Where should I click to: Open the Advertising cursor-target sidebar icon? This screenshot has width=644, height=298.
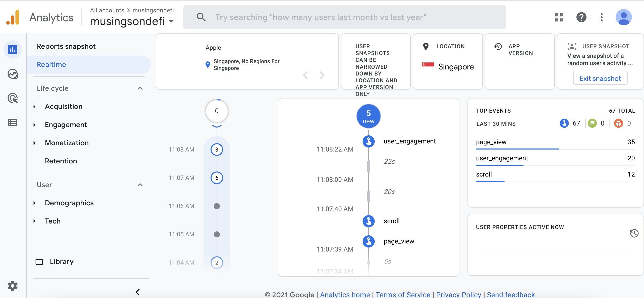pos(12,98)
